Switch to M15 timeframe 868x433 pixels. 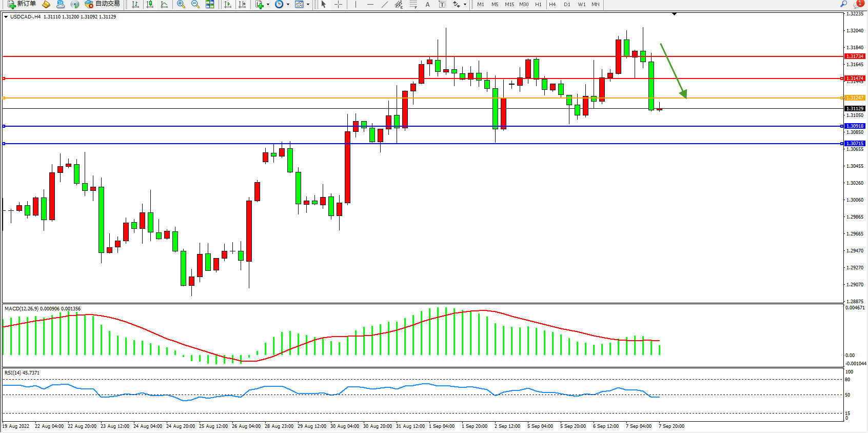pyautogui.click(x=509, y=4)
